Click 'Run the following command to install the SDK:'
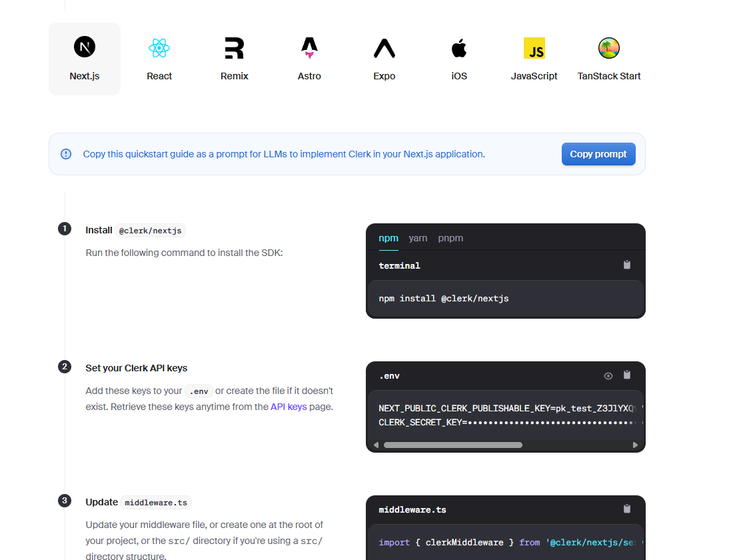729x560 pixels. 184,253
